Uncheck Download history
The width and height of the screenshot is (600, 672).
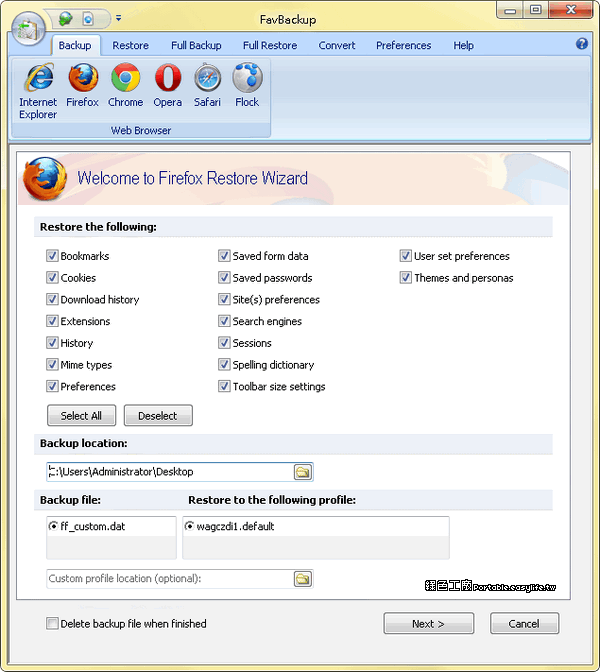(x=52, y=300)
